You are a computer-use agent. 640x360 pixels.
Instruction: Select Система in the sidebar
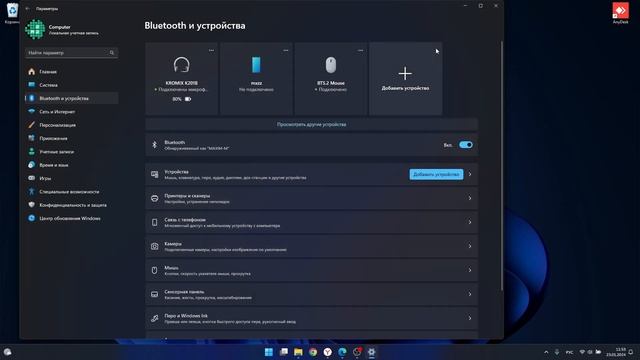coord(71,85)
